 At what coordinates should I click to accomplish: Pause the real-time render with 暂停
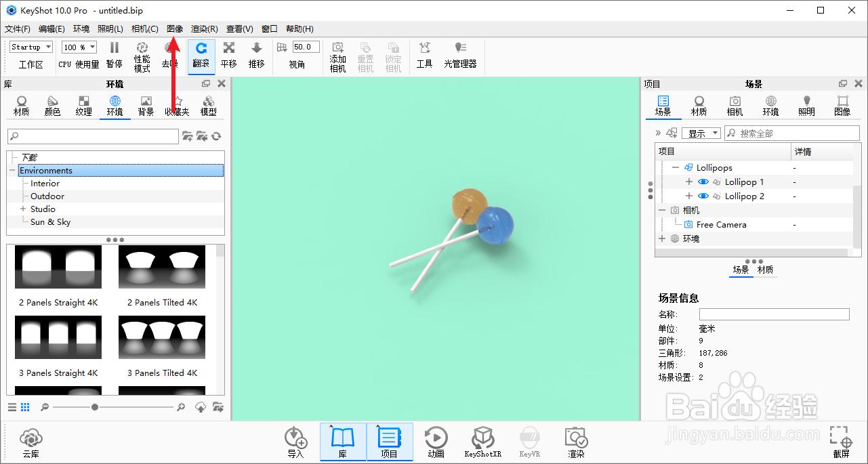click(115, 56)
